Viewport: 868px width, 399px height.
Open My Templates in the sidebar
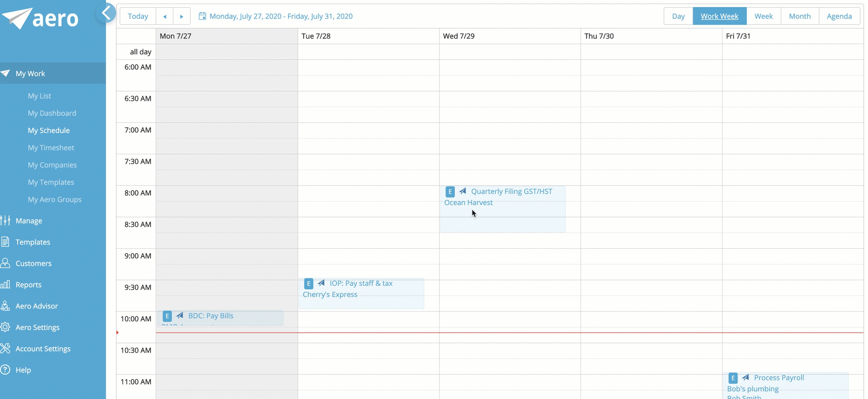coord(51,182)
